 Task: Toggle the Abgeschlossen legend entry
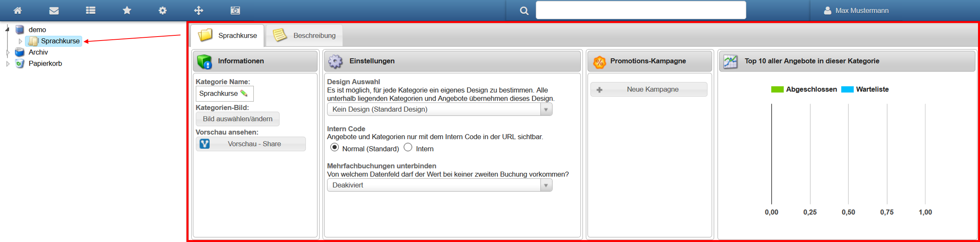tap(804, 89)
